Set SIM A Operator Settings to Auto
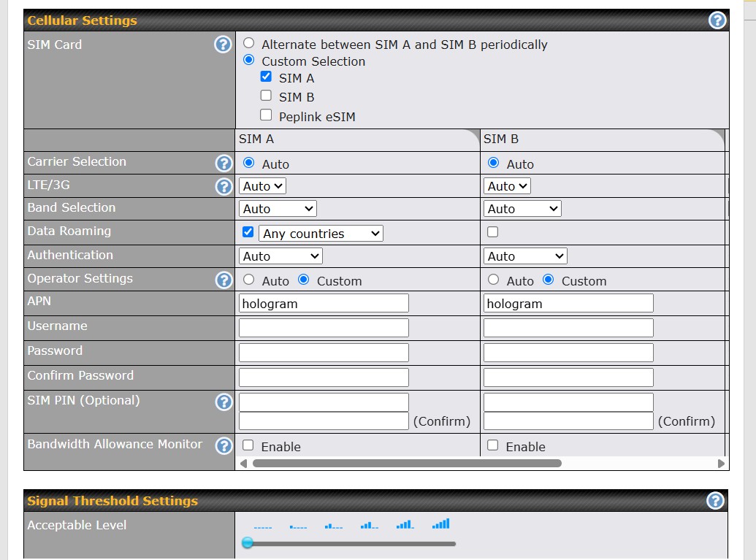756x560 pixels. [x=248, y=280]
